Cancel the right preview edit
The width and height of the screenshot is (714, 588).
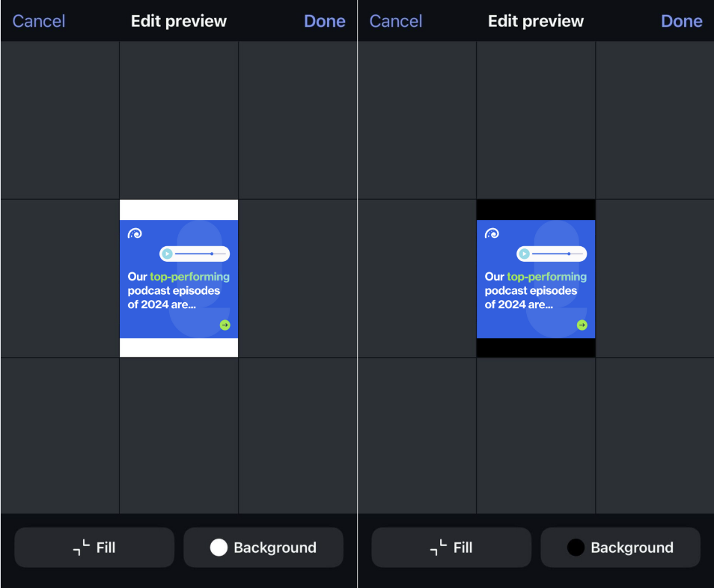click(395, 21)
